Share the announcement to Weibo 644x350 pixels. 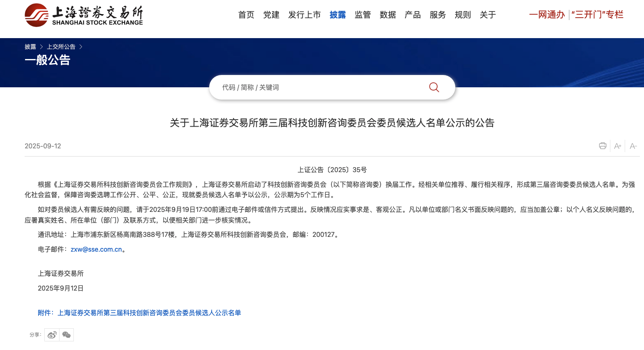52,335
